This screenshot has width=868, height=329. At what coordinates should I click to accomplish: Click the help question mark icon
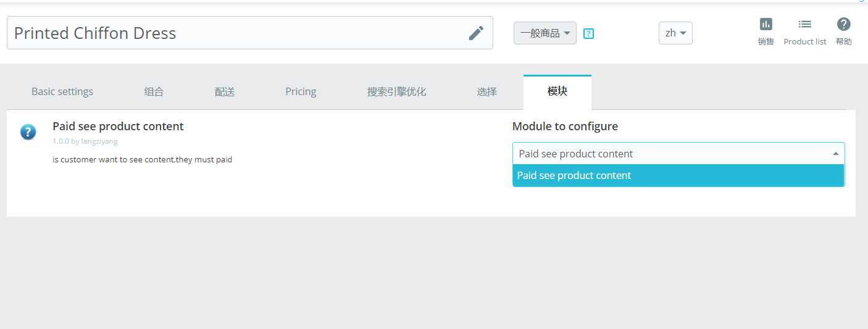[843, 24]
